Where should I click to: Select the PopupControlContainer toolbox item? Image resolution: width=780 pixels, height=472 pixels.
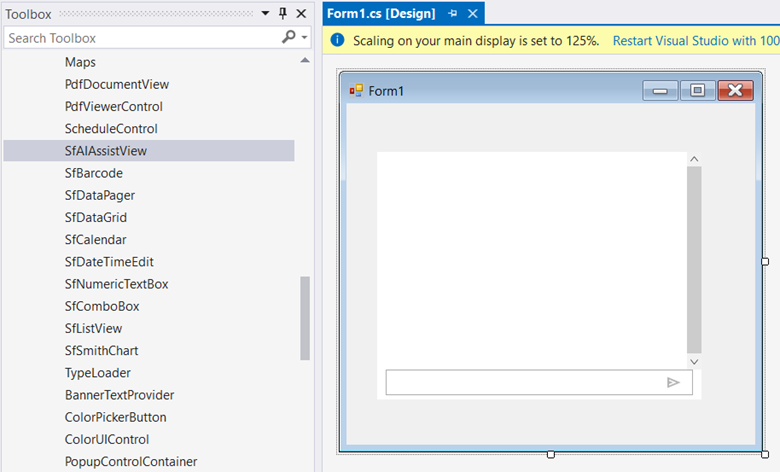click(x=131, y=462)
